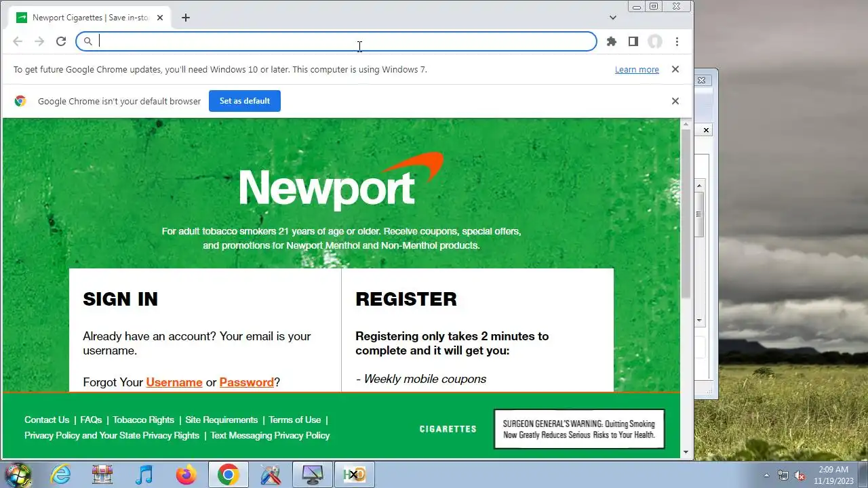Viewport: 868px width, 488px height.
Task: Launch Firefox from the taskbar
Action: 186,474
